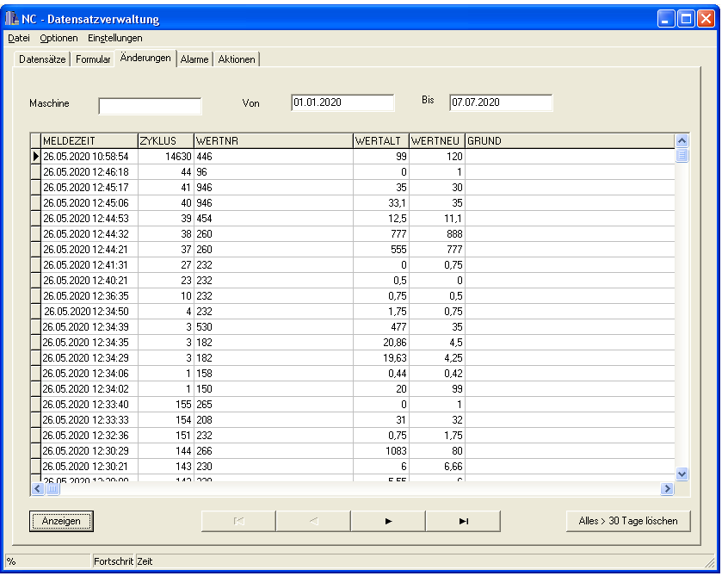The height and width of the screenshot is (576, 728).
Task: Click WERTALT value 20,86
Action: click(381, 343)
